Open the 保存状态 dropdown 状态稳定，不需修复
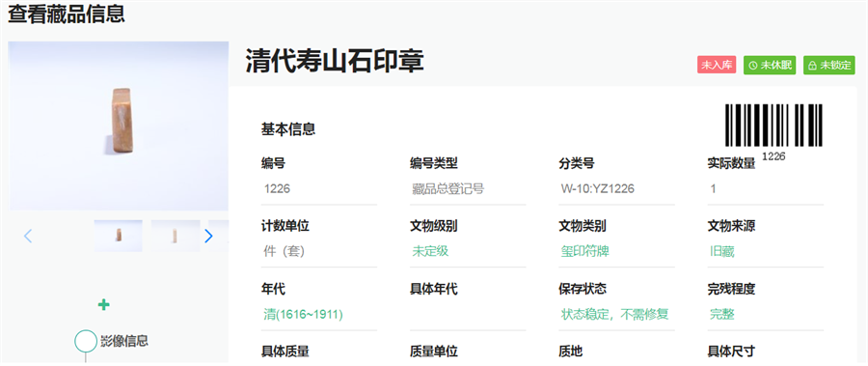The image size is (868, 366). (616, 315)
